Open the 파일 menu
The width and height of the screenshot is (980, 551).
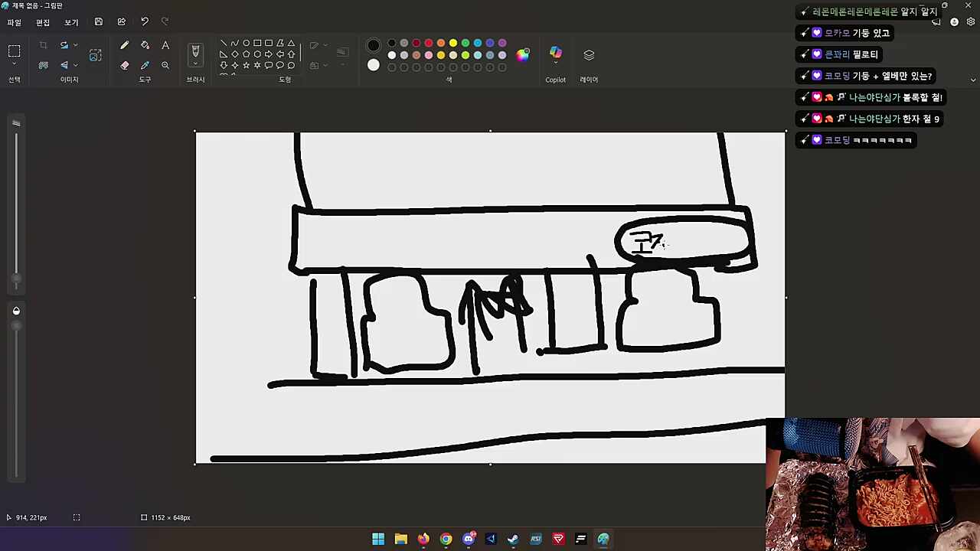14,22
